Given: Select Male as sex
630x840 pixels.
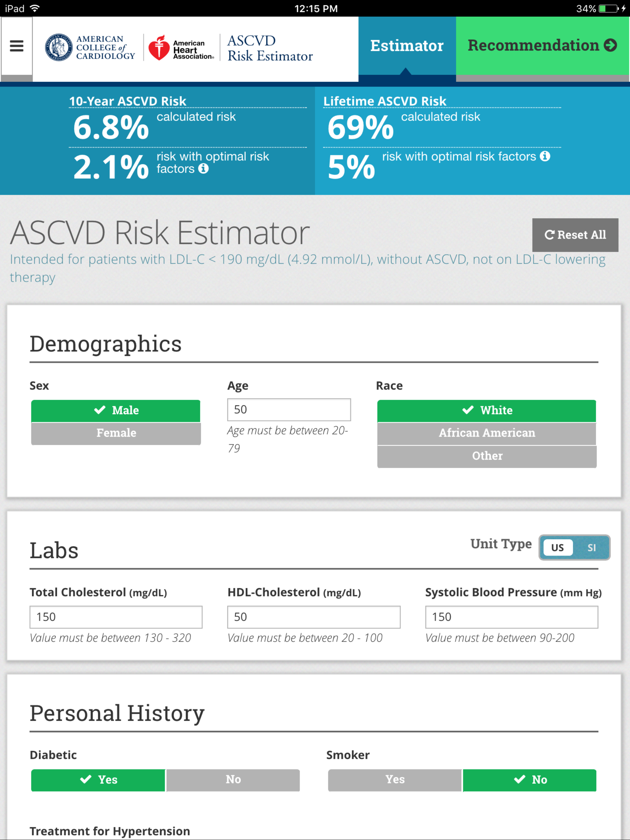Looking at the screenshot, I should pyautogui.click(x=116, y=410).
